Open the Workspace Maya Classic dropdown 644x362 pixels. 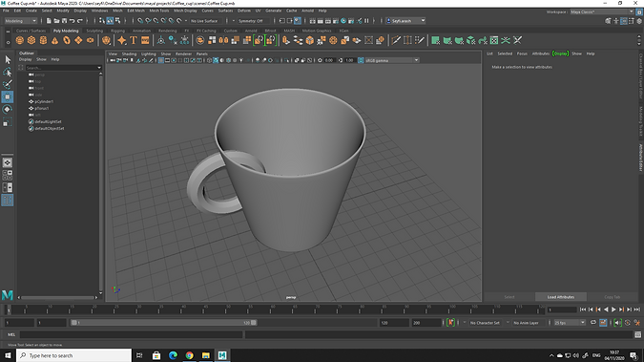click(x=602, y=11)
